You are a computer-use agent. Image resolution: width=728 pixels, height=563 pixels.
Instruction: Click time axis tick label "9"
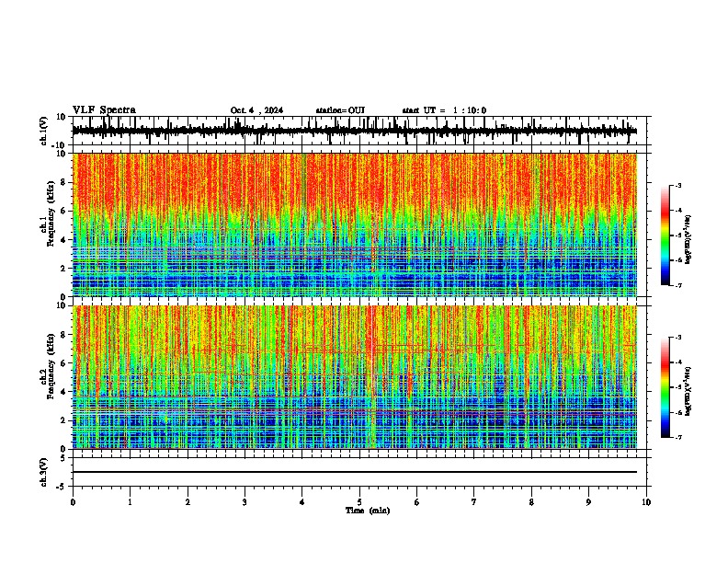click(588, 502)
